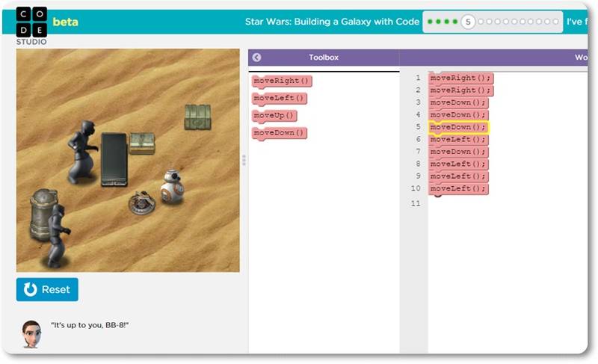Open the current level 5 progress bubble
Screen dimensions: 598x364
click(468, 22)
